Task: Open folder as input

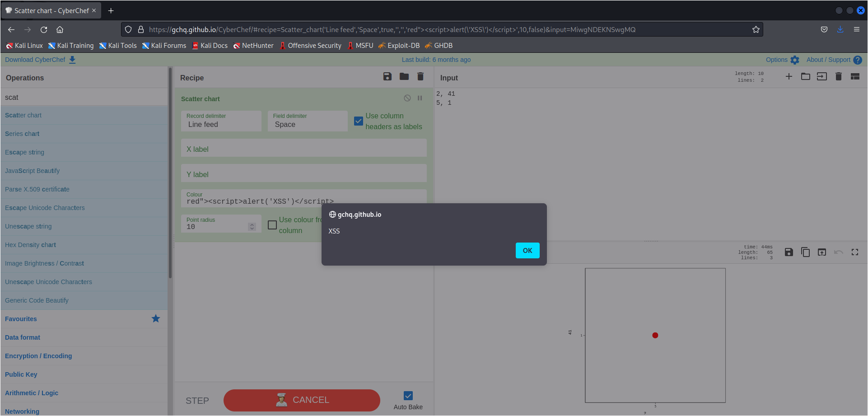Action: point(806,77)
